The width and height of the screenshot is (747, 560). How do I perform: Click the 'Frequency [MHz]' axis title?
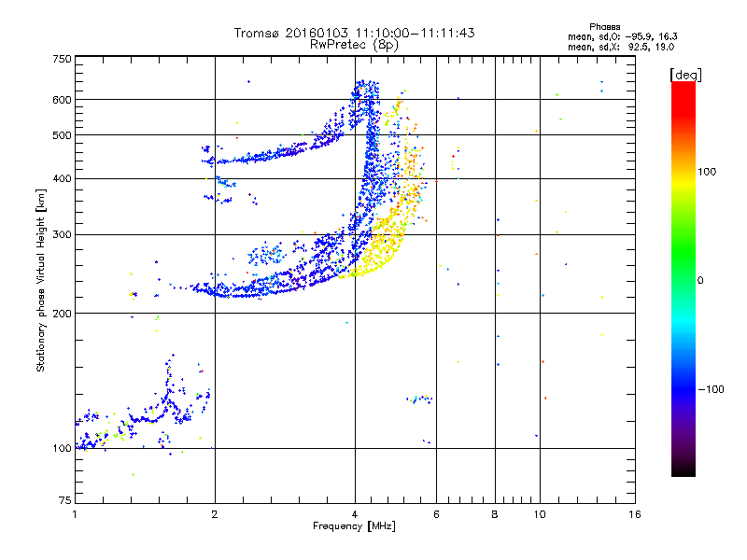[354, 526]
